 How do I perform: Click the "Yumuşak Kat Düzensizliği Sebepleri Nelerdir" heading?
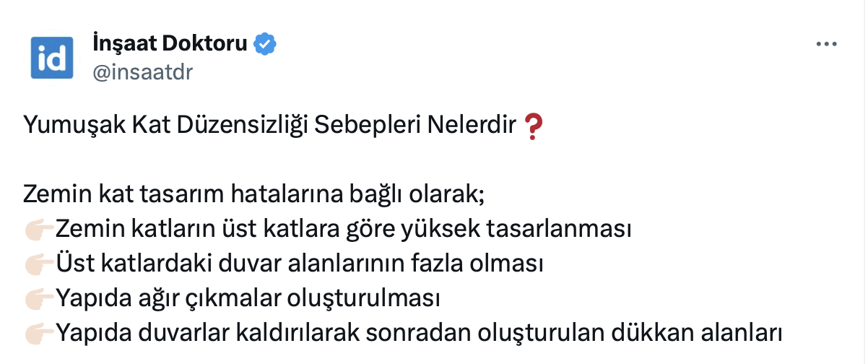pos(271,126)
